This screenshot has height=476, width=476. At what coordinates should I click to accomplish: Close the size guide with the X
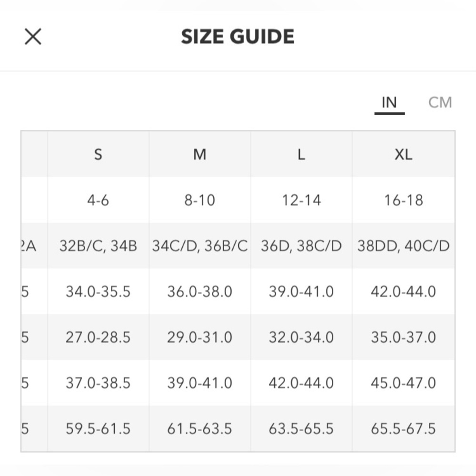33,37
